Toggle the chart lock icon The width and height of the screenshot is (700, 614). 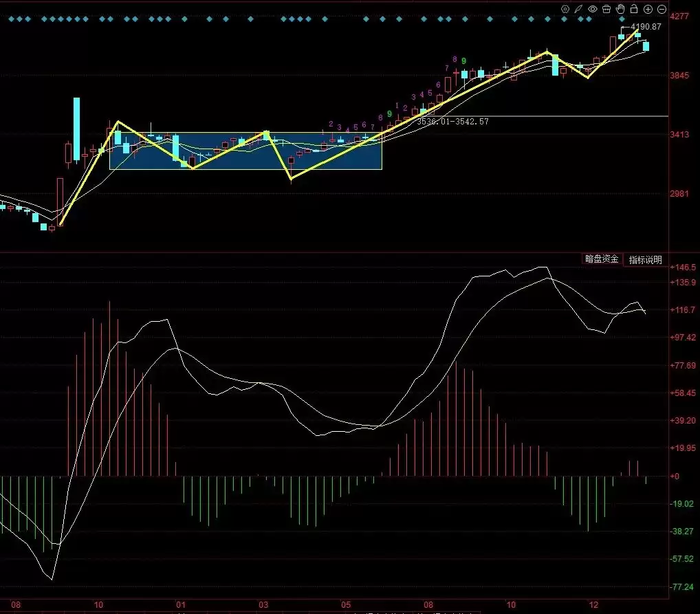[x=633, y=9]
